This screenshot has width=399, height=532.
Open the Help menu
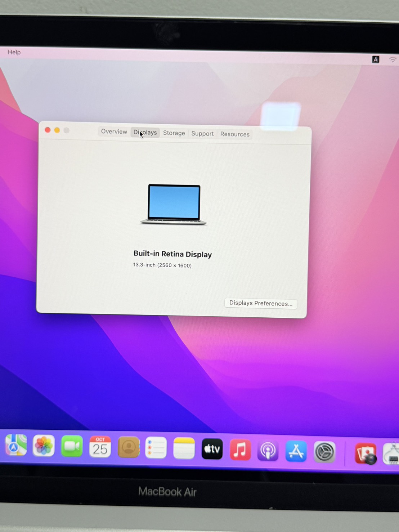(14, 52)
